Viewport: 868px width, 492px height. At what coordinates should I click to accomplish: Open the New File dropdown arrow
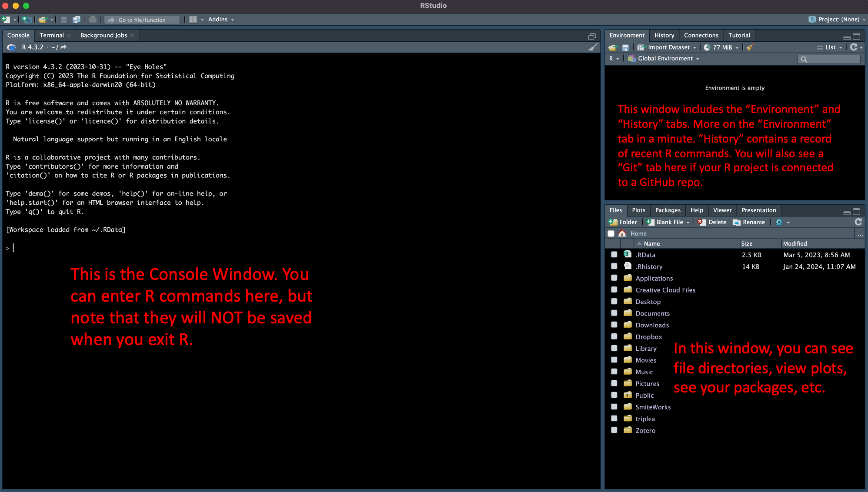[15, 20]
